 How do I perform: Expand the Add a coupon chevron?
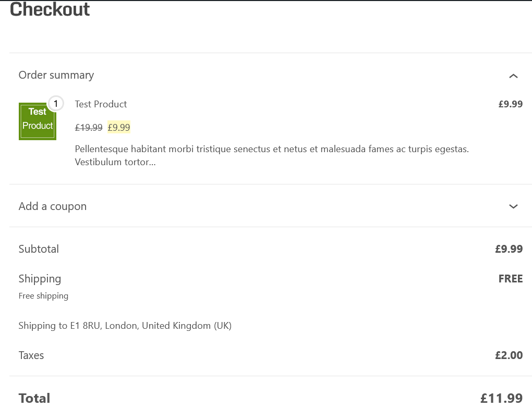(513, 206)
